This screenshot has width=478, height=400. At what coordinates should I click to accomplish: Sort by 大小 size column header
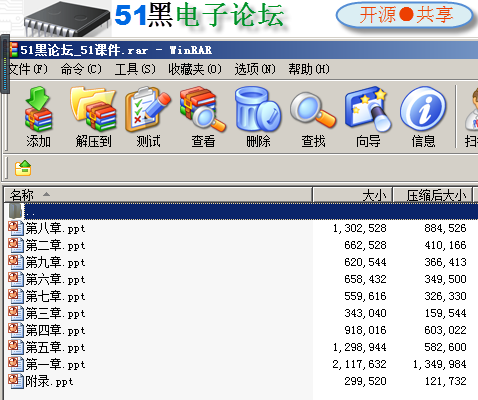353,195
